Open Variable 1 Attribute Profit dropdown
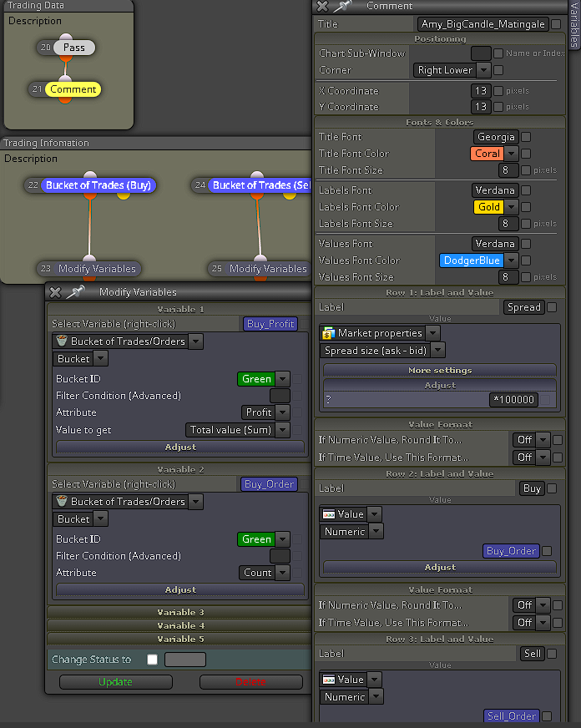The image size is (581, 728). pyautogui.click(x=283, y=412)
